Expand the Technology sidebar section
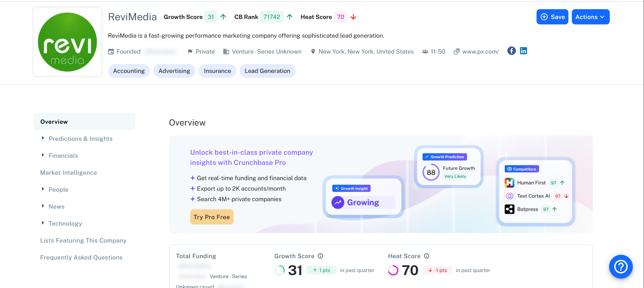Screen dimensions: 644x288 [43, 223]
